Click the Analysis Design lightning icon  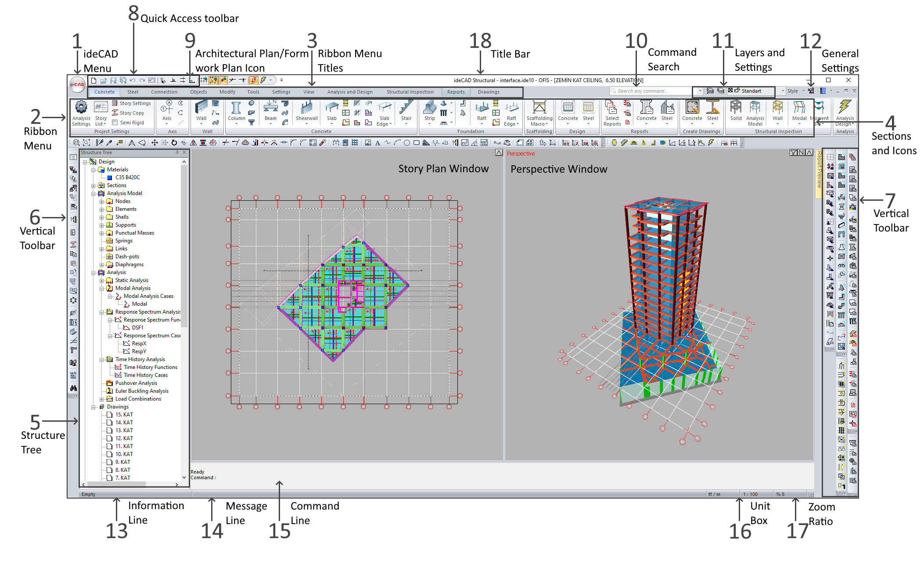845,107
